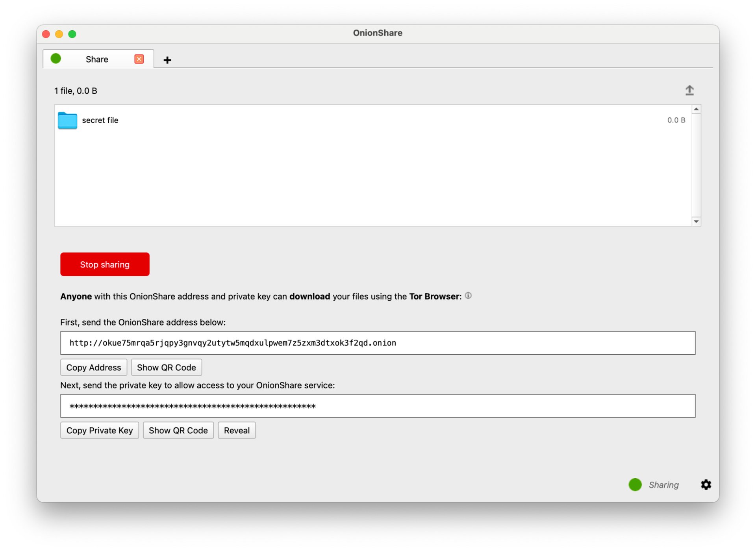This screenshot has height=551, width=756.
Task: Click the '1 file, 0.0 B' summary
Action: tap(76, 91)
